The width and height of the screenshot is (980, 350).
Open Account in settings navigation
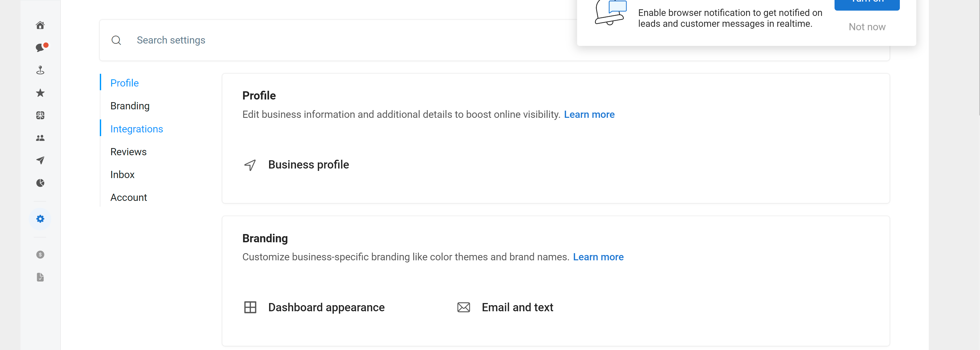(128, 197)
